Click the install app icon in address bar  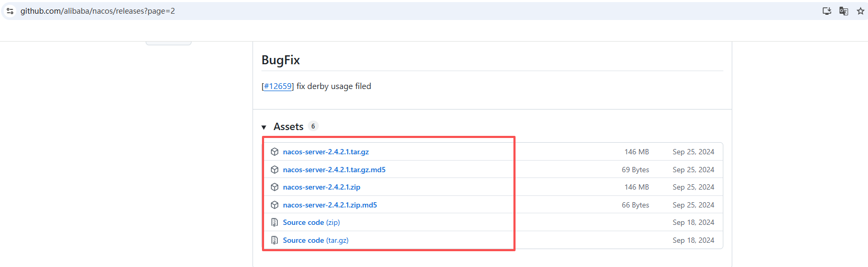pos(827,11)
